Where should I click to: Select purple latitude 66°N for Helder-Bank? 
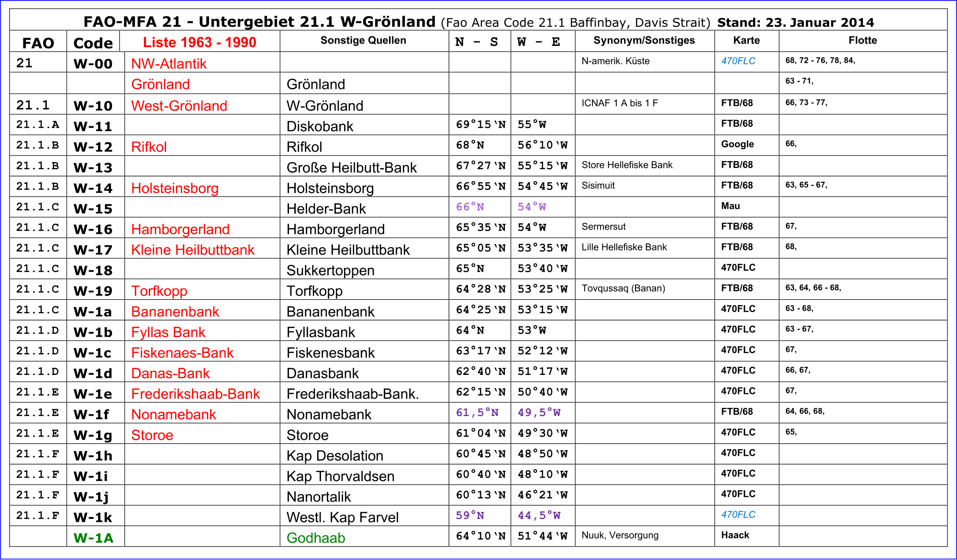point(470,207)
